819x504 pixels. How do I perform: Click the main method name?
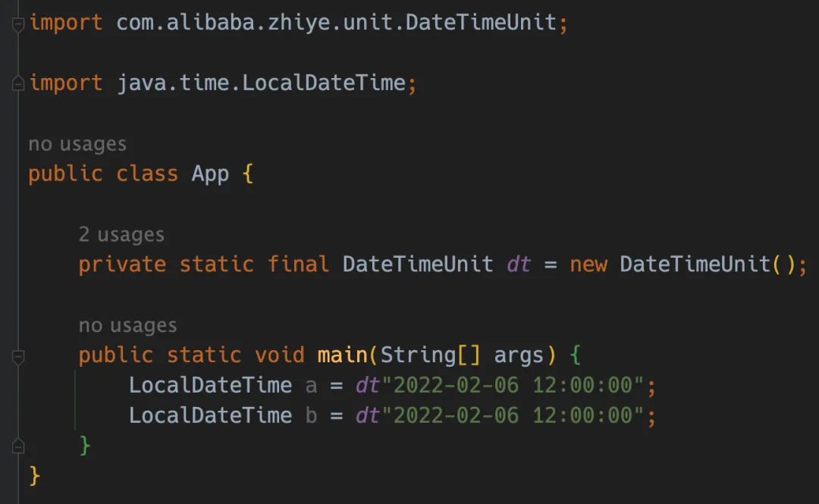(343, 355)
